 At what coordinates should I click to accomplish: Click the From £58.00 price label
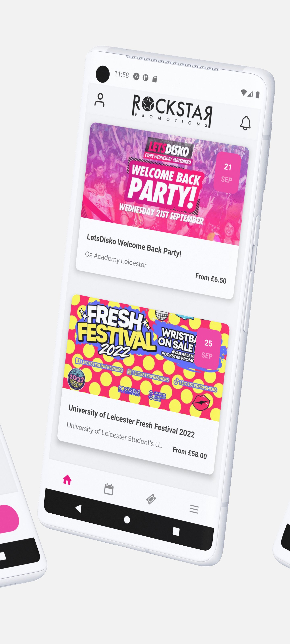190,453
